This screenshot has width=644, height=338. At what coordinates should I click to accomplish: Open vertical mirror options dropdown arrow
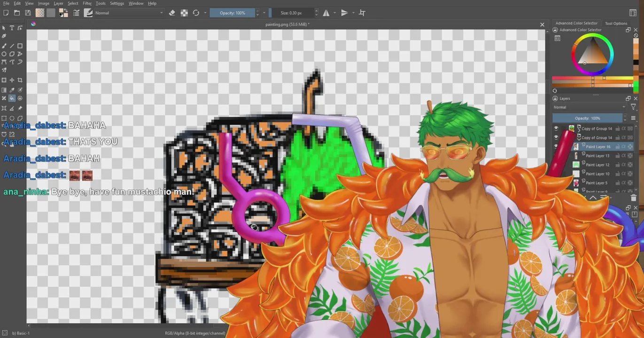(353, 13)
